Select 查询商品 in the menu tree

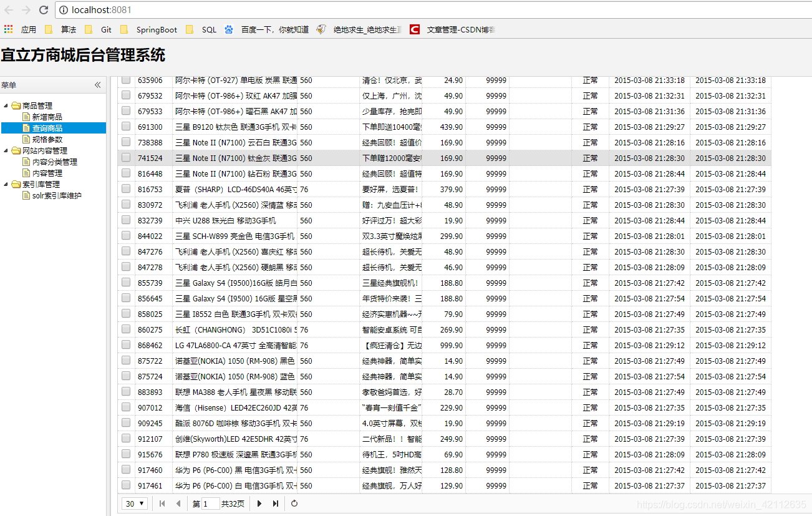tap(47, 128)
